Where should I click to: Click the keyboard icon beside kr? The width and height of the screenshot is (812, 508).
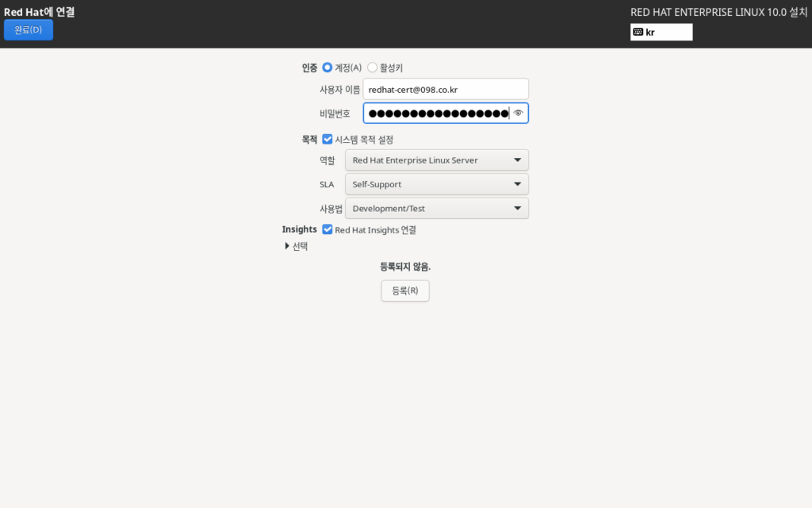point(638,33)
